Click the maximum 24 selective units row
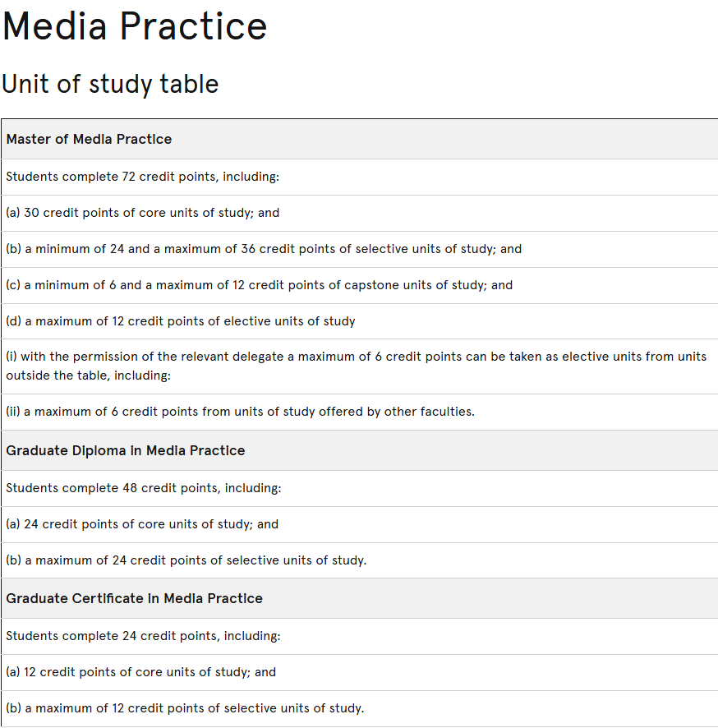Screen dimensions: 718x728 359,560
